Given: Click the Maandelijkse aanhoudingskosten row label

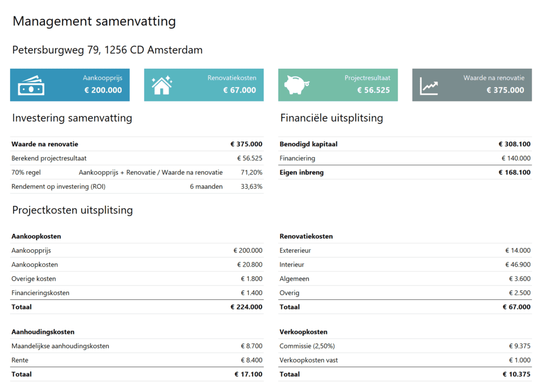Looking at the screenshot, I should (x=60, y=347).
